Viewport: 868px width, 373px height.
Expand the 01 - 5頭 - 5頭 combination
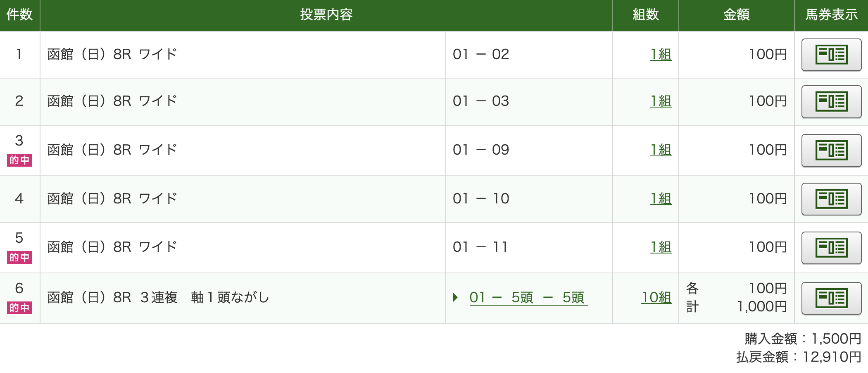(528, 297)
